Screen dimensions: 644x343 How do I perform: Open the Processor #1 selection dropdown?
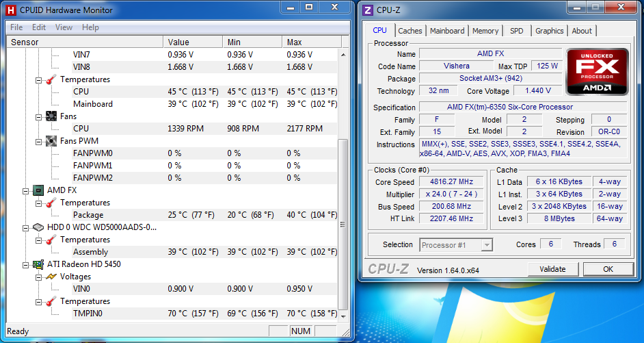coord(486,245)
